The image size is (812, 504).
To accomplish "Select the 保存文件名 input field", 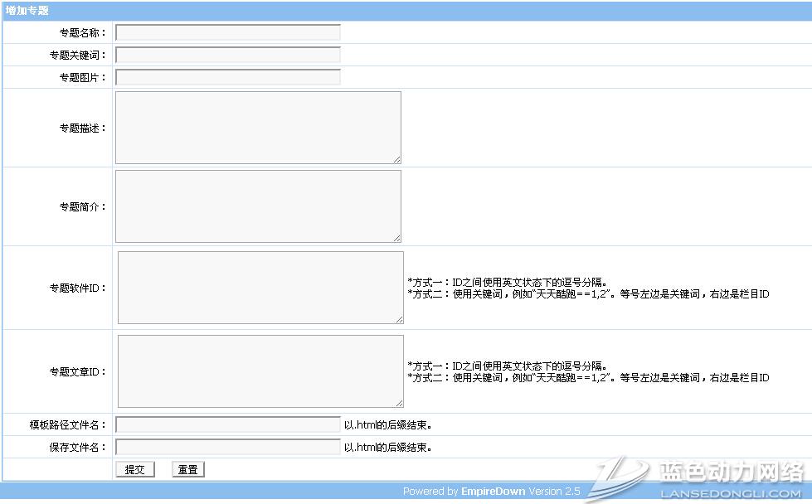I will tap(227, 448).
